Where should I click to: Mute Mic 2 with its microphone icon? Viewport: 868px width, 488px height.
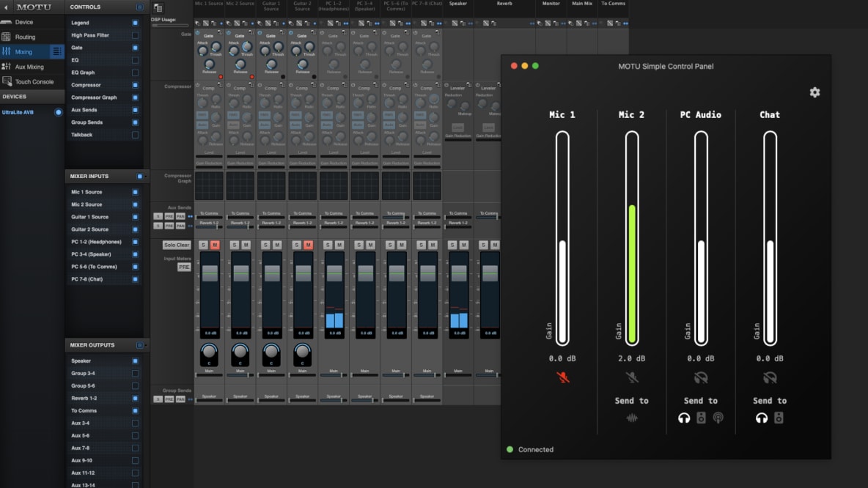click(632, 377)
